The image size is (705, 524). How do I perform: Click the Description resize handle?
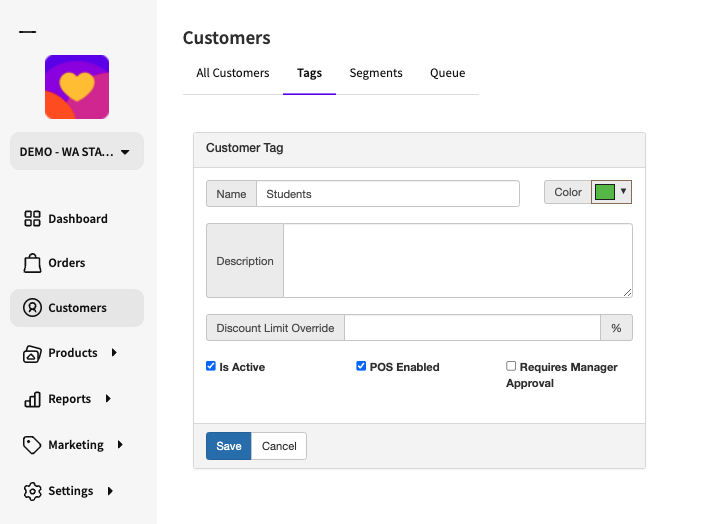point(628,292)
